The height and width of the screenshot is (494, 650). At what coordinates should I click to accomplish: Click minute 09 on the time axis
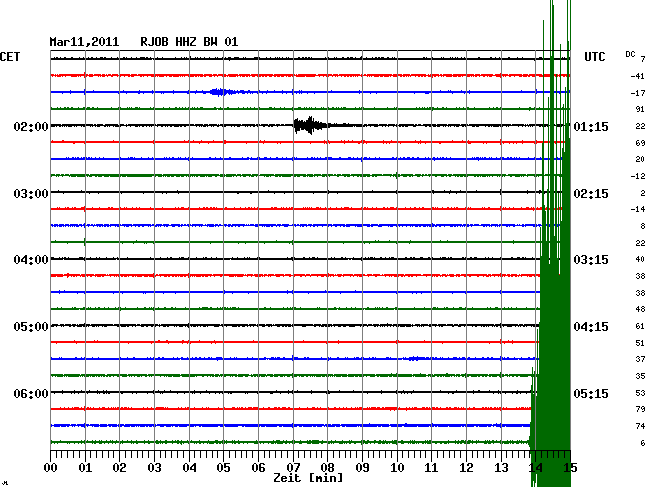coord(362,468)
